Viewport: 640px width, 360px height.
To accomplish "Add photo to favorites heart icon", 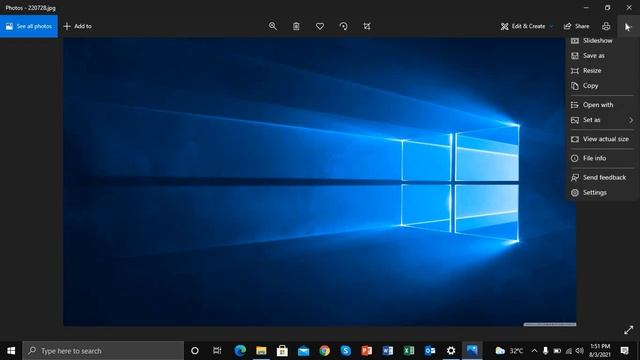I will pyautogui.click(x=320, y=26).
